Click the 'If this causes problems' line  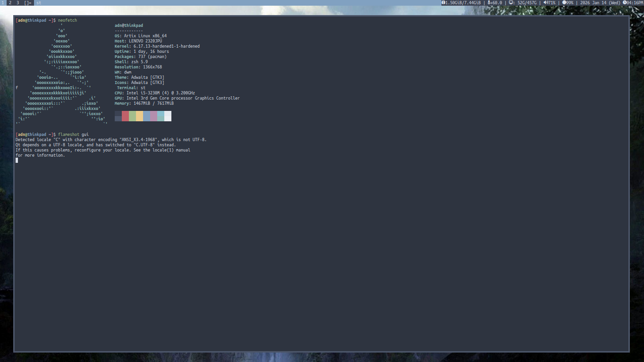pos(103,150)
